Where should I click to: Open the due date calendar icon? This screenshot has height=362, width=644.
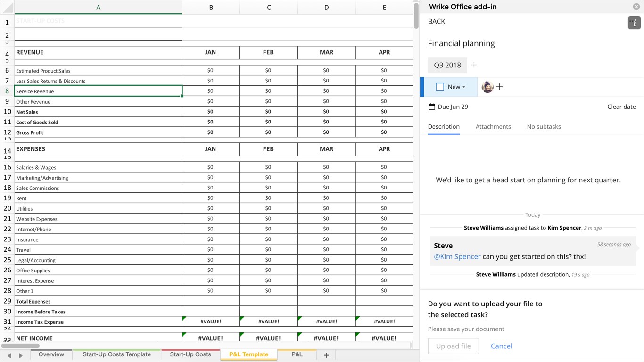(x=432, y=107)
